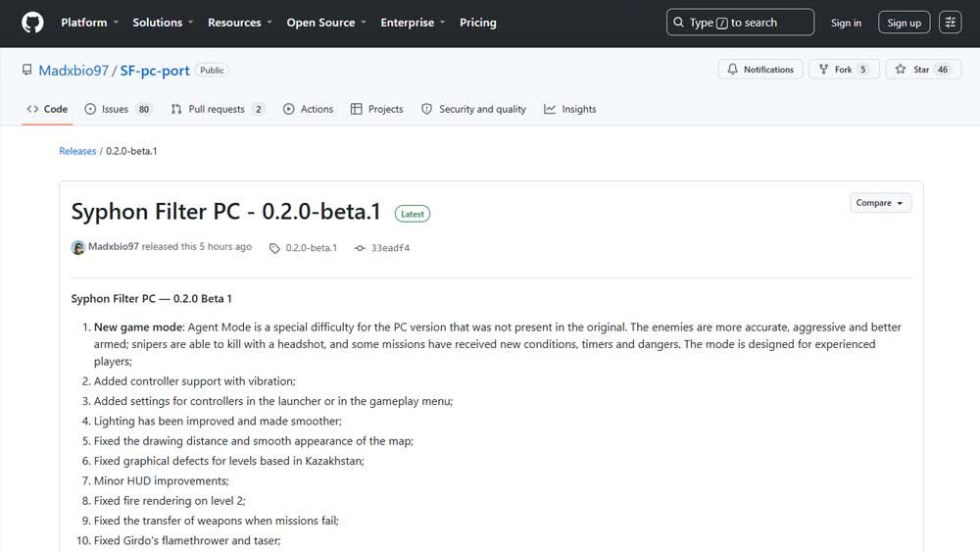This screenshot has width=980, height=552.
Task: Click 'Fixed fire rendering on level 2;' item
Action: [170, 501]
